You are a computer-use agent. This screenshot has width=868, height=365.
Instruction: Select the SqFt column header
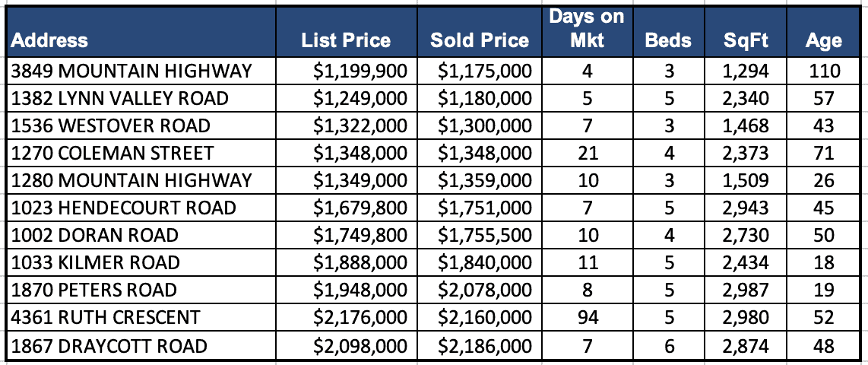pos(748,40)
